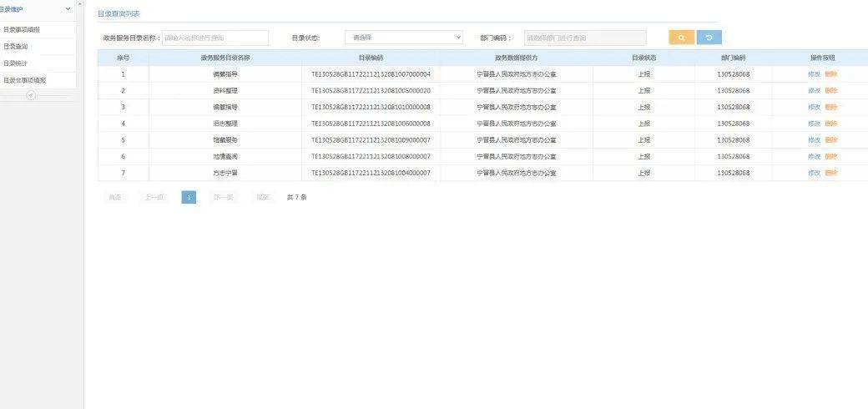This screenshot has height=409, width=868.
Task: Click the 政务服务目录名称 input field
Action: click(x=214, y=38)
